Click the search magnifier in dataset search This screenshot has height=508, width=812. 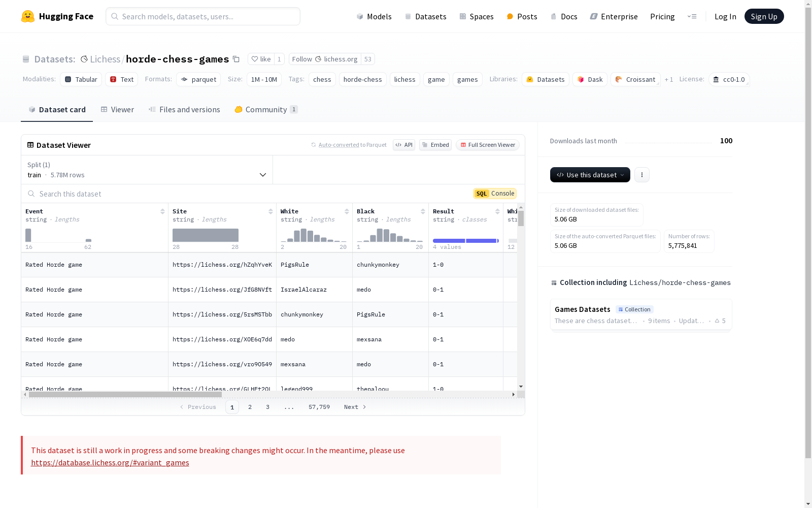click(31, 194)
